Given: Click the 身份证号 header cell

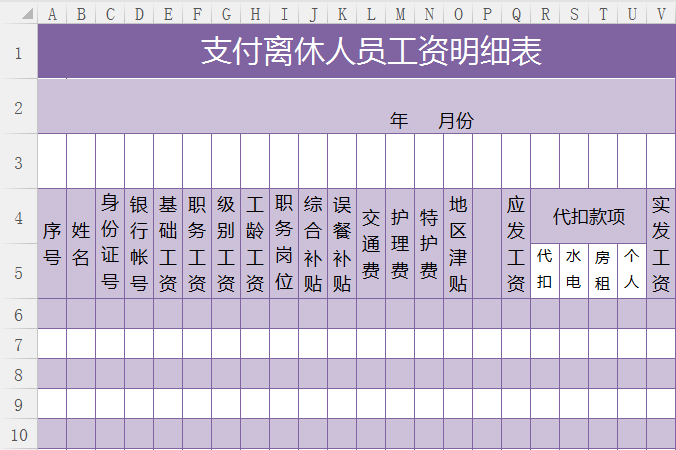Looking at the screenshot, I should (x=110, y=243).
